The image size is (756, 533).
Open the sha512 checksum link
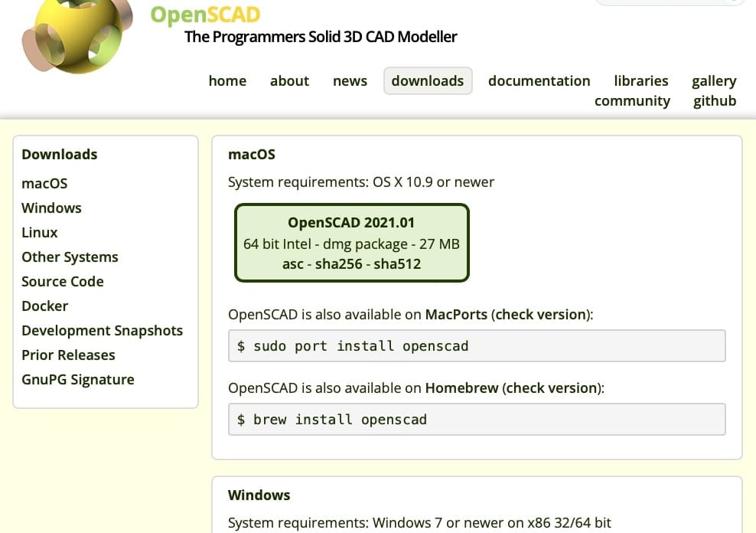397,264
